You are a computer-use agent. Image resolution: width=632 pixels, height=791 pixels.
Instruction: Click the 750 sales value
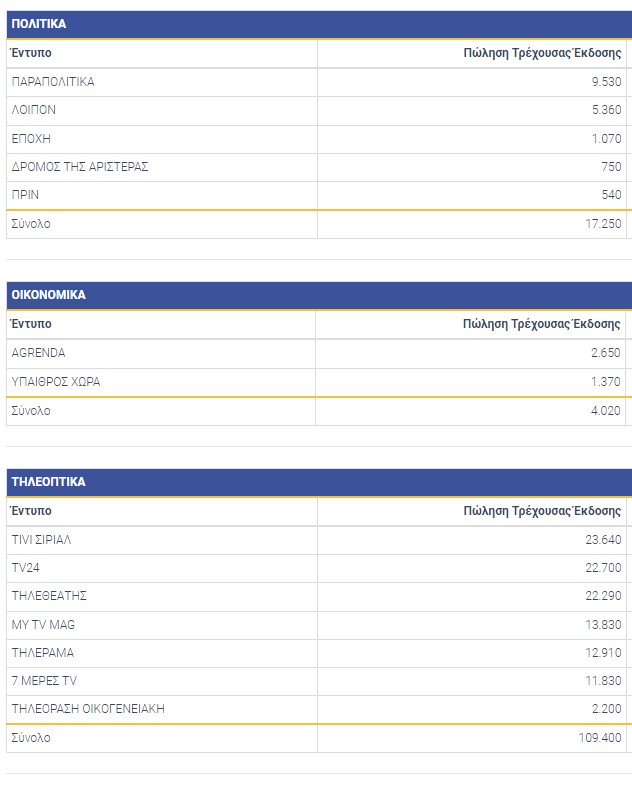click(611, 167)
